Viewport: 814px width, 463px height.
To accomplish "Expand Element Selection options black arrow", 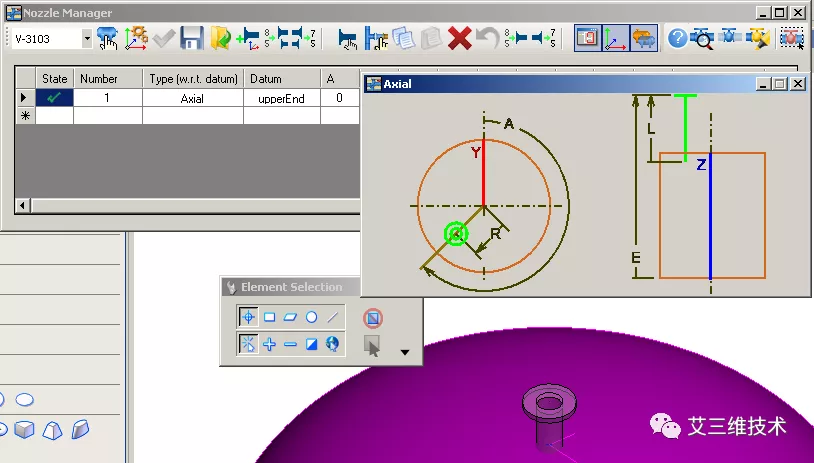I will click(405, 351).
